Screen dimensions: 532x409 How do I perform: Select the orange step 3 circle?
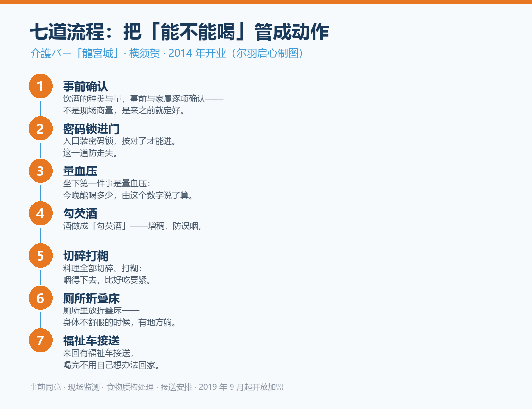(x=41, y=171)
